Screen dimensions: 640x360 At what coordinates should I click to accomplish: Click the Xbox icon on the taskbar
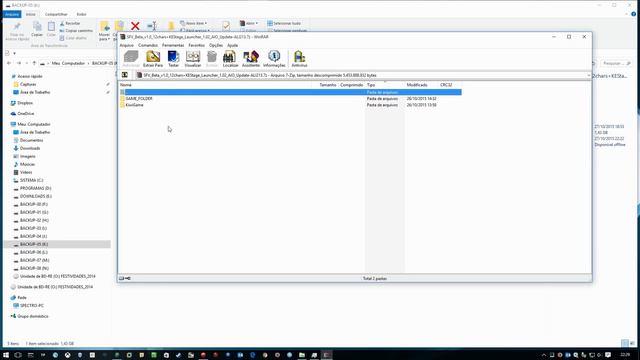(67, 355)
